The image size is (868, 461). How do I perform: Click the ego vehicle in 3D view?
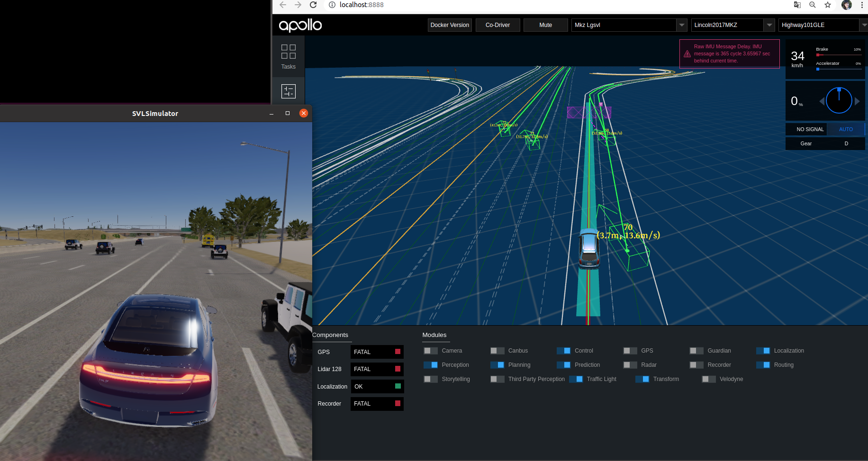tap(589, 248)
